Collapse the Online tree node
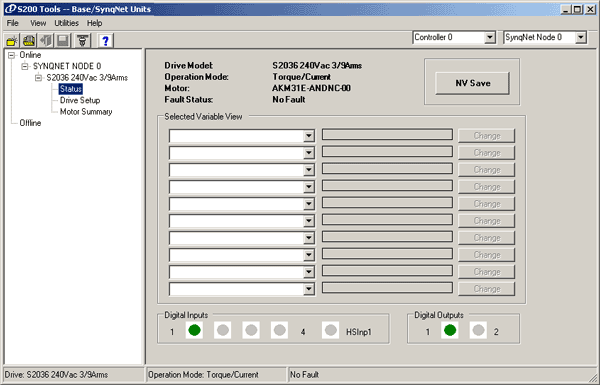 pos(11,55)
